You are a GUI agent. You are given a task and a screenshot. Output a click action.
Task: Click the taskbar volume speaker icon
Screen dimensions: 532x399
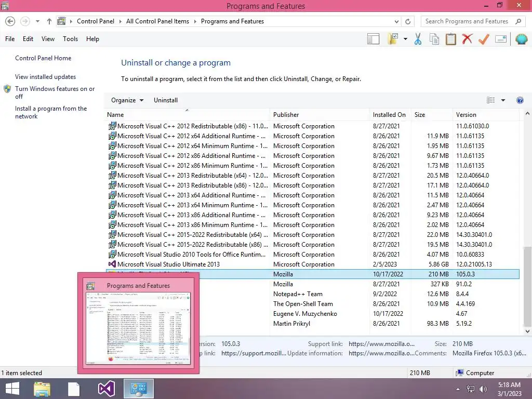483,389
